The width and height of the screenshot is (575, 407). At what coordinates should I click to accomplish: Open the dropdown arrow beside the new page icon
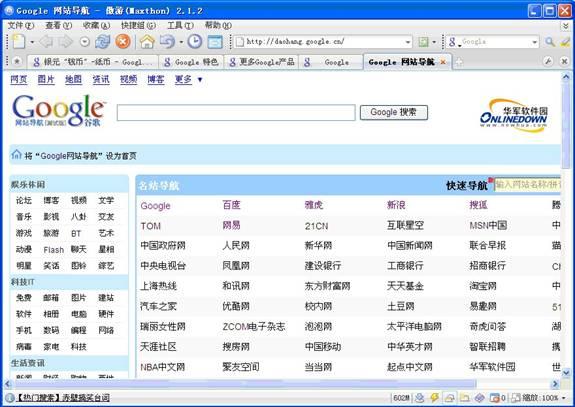32,42
